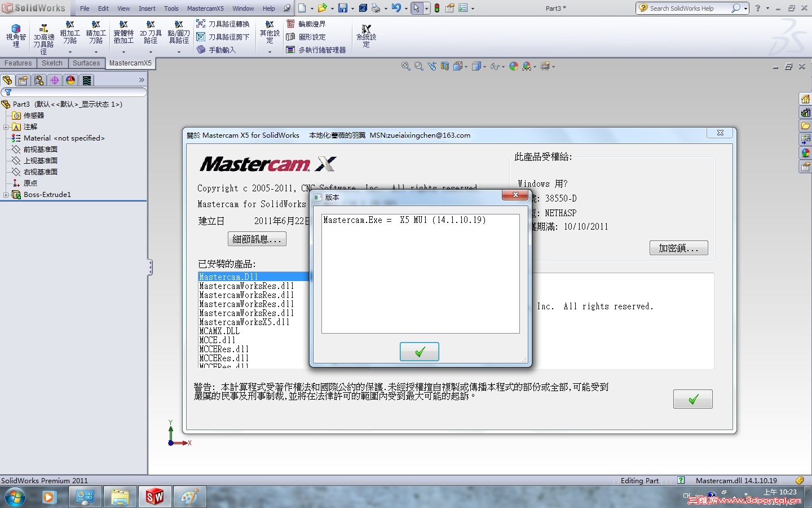
Task: Open the SolidWorks Resources home icon in the task pane
Action: pyautogui.click(x=806, y=99)
